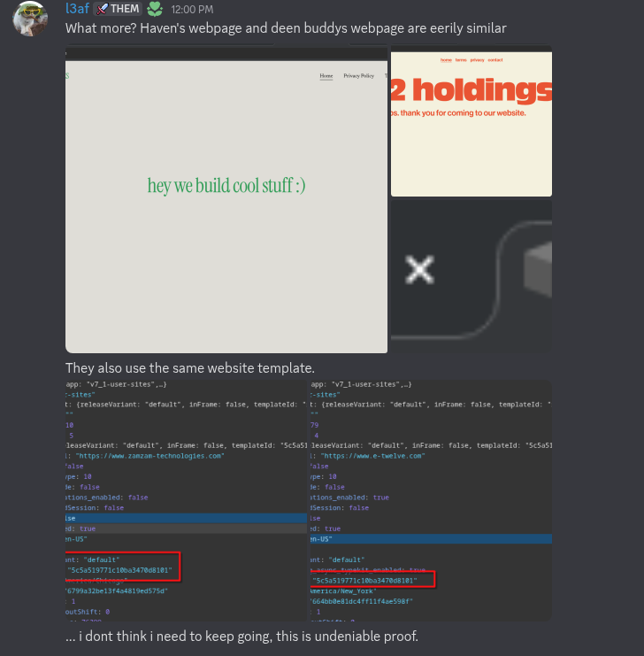Click the green role badge icon
Screen dimensions: 644x656
(x=155, y=9)
